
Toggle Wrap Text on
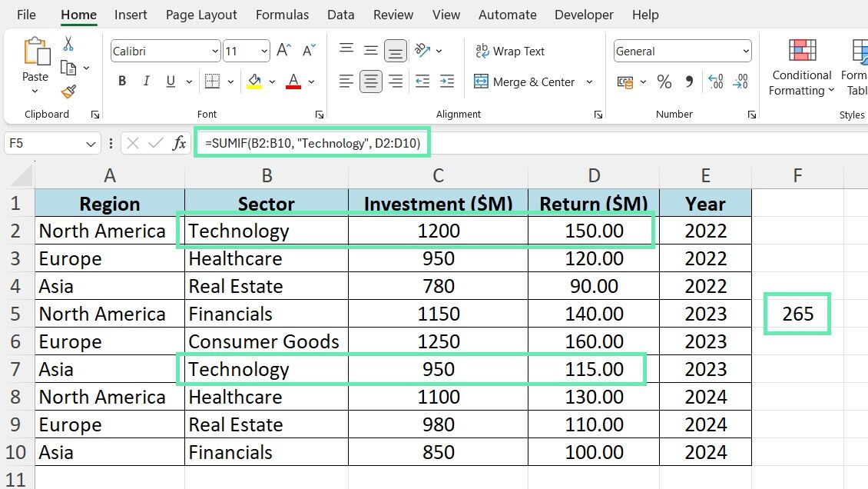[x=509, y=52]
